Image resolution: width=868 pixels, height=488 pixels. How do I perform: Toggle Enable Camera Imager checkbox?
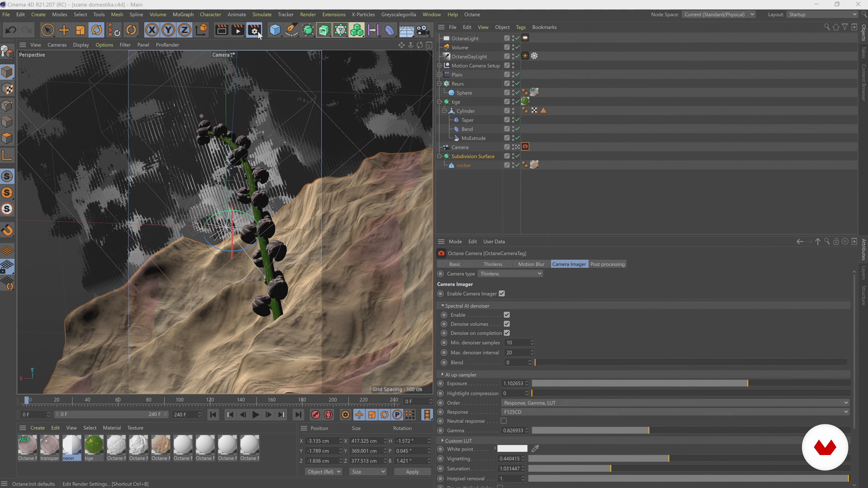[502, 294]
